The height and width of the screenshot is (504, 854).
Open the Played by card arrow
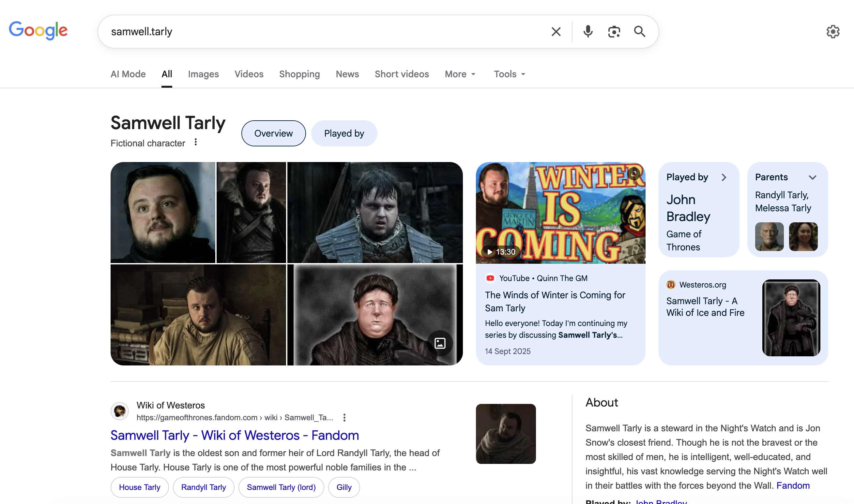(x=724, y=177)
